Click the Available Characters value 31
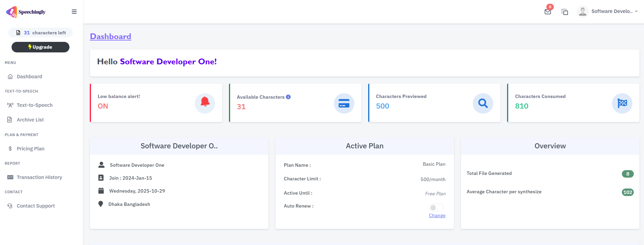This screenshot has width=644, height=245. (x=241, y=107)
